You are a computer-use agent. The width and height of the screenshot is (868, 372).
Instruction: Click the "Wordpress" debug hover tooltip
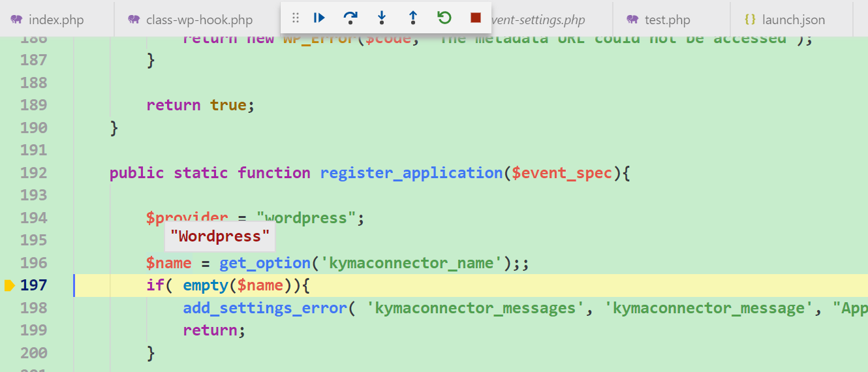point(219,237)
